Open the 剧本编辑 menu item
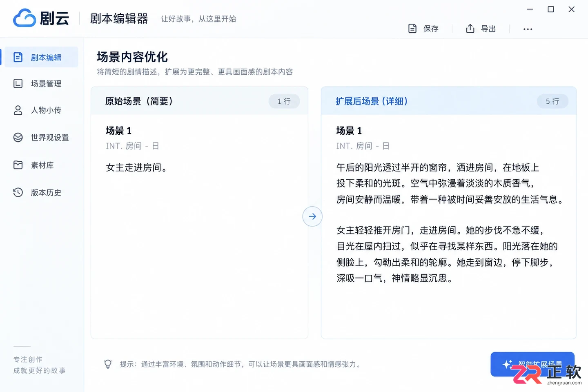Image resolution: width=588 pixels, height=392 pixels. coord(41,57)
